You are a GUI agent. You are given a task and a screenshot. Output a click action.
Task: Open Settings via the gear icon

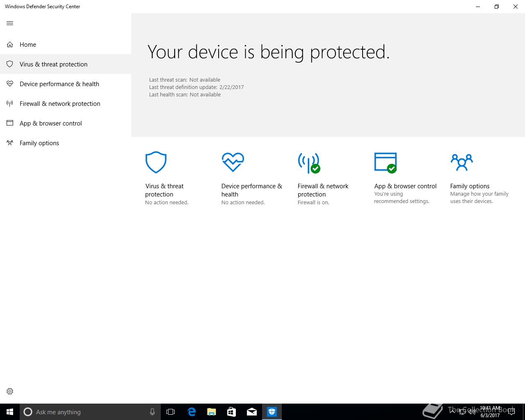10,391
